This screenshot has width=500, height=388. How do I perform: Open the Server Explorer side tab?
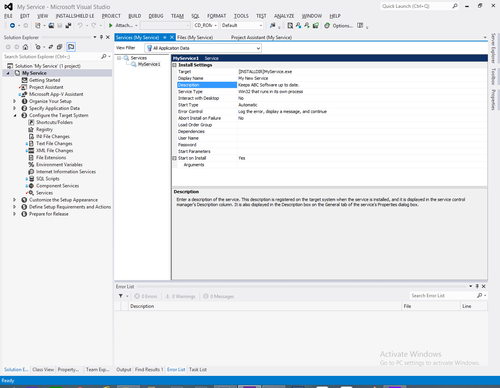point(493,48)
